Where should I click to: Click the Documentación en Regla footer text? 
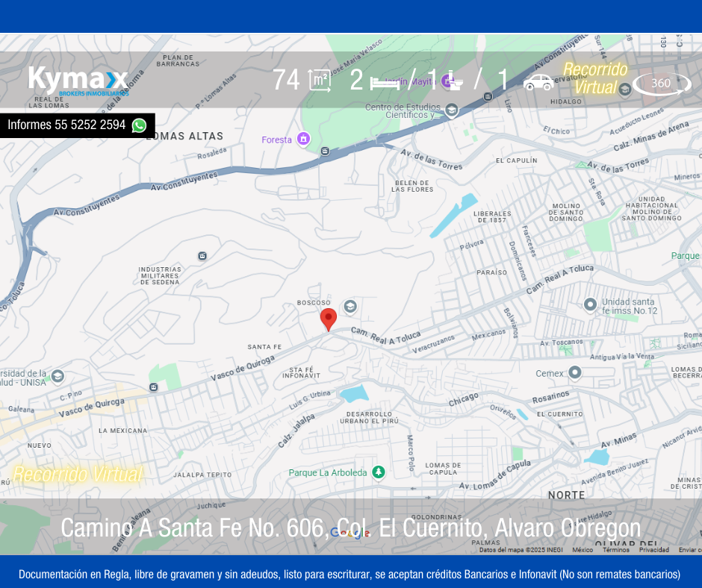pos(350,575)
